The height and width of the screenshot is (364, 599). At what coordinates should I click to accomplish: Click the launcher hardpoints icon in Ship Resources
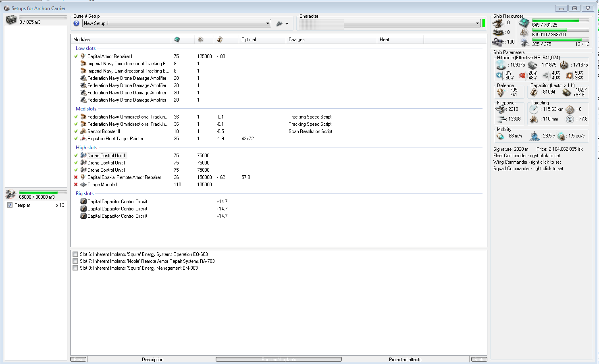pyautogui.click(x=499, y=32)
